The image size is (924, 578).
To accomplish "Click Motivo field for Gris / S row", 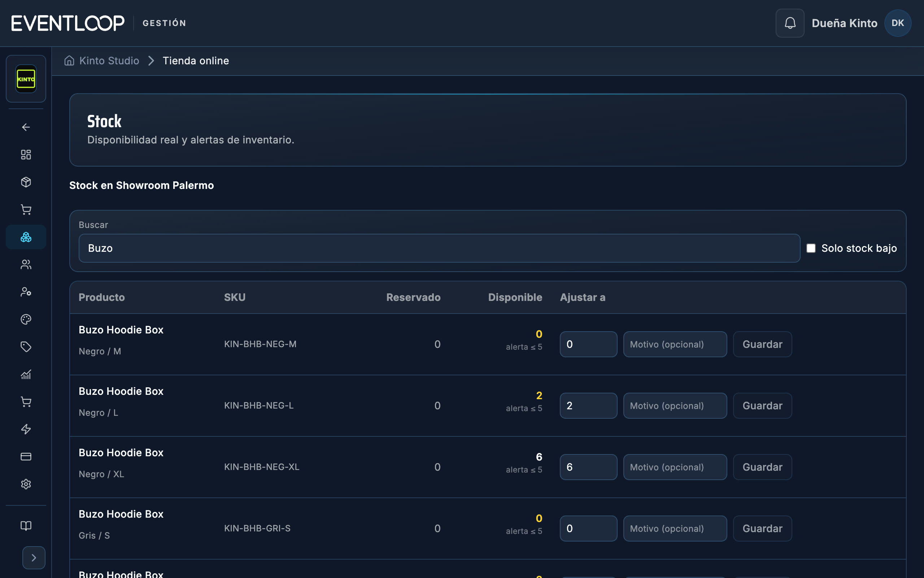I will (675, 528).
